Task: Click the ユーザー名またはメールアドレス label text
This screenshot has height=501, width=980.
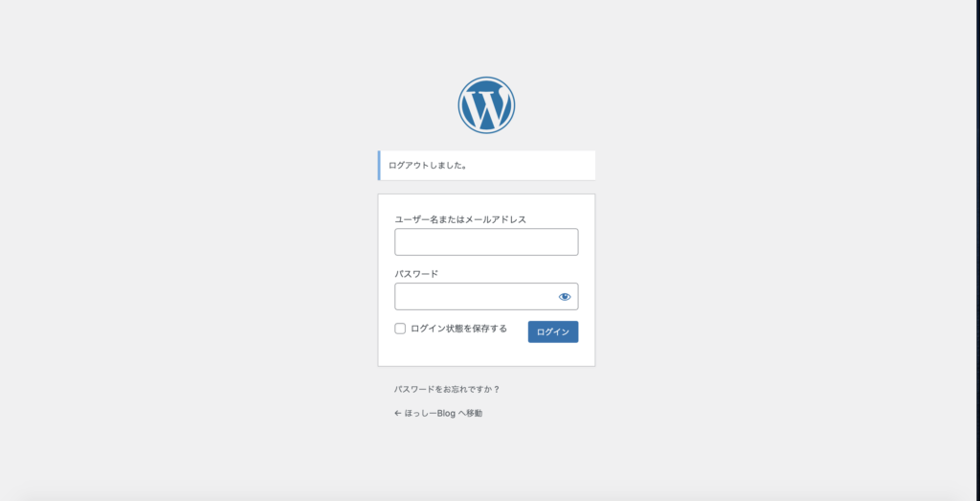Action: pos(460,219)
